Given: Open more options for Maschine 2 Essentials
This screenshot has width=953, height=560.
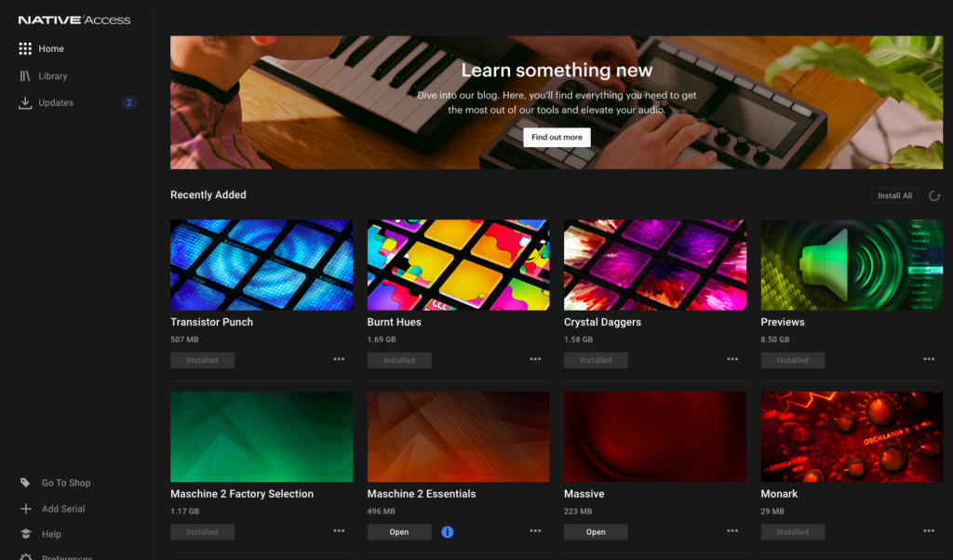Looking at the screenshot, I should tap(535, 531).
